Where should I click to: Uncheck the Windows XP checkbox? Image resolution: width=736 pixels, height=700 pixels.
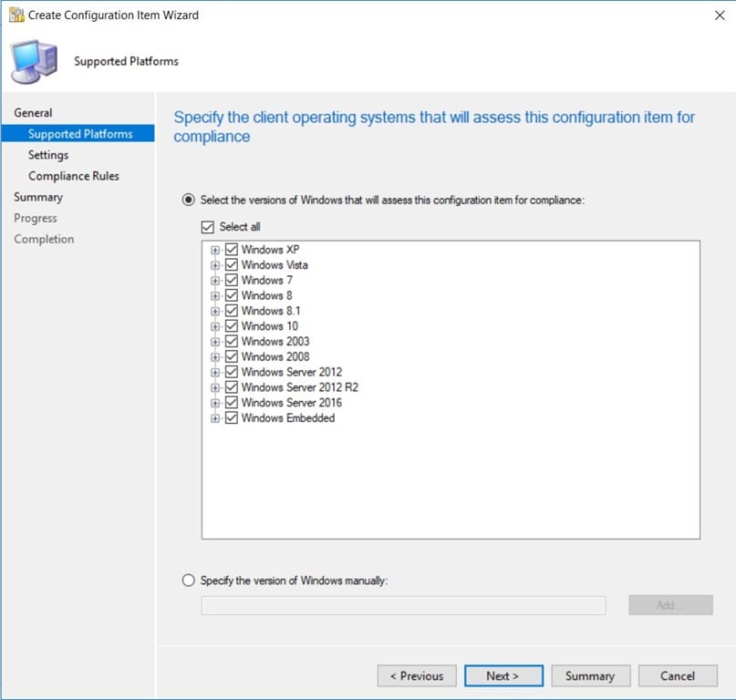click(232, 249)
